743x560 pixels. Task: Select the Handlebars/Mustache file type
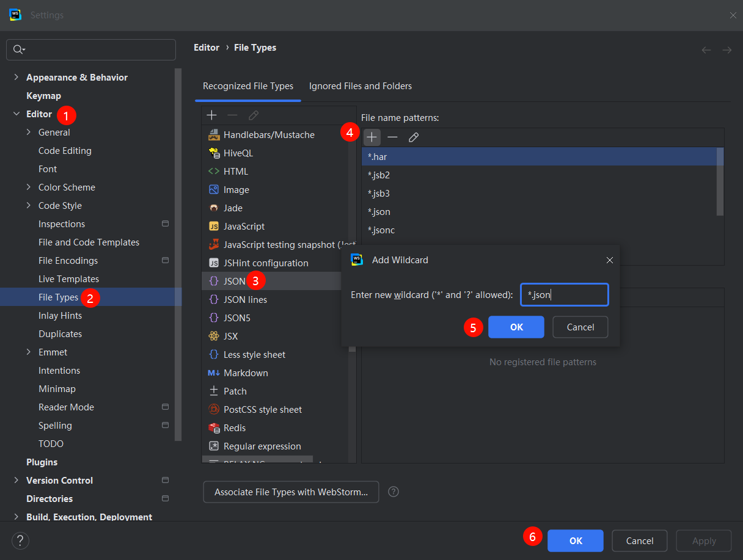pos(269,135)
